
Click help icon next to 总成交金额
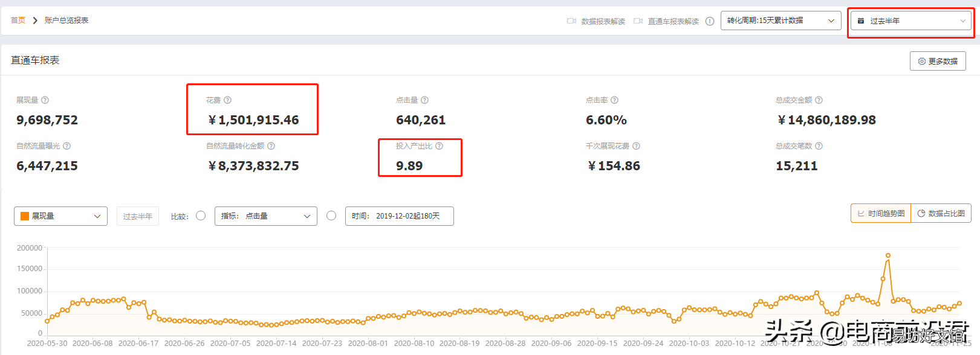819,100
